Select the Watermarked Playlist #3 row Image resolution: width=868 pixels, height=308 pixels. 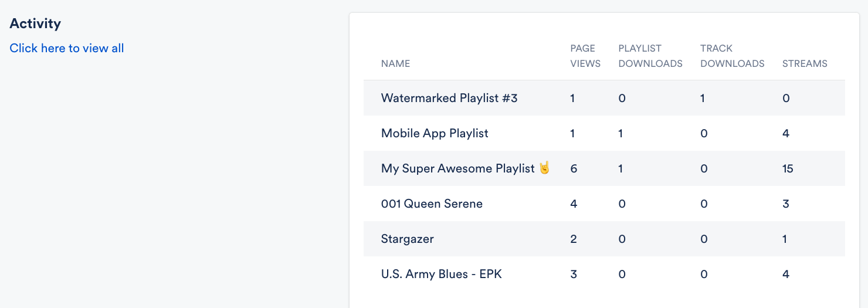click(x=604, y=98)
